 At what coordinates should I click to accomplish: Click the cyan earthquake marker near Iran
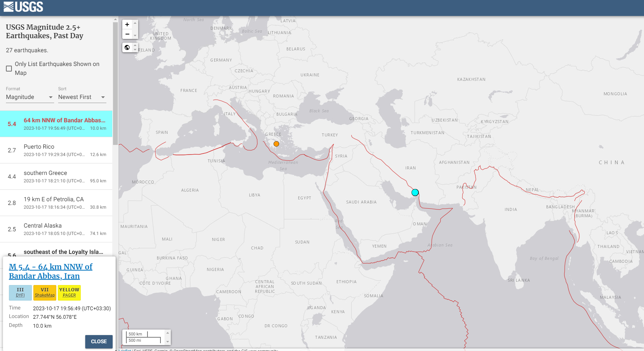click(415, 192)
